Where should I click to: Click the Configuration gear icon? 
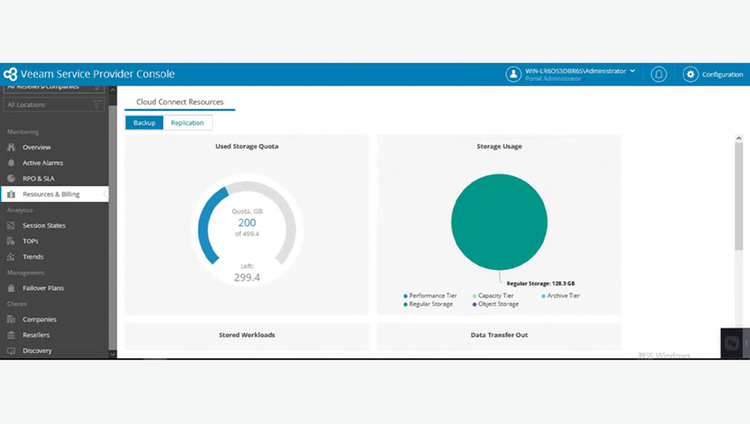(690, 74)
